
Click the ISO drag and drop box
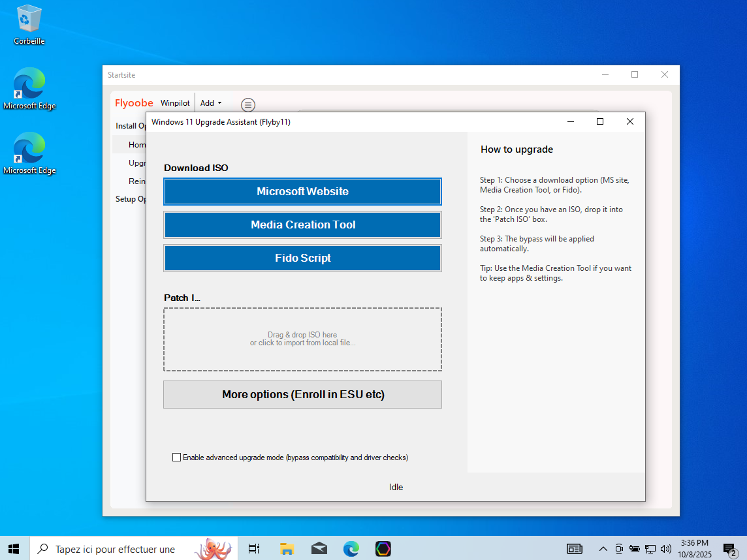point(302,339)
